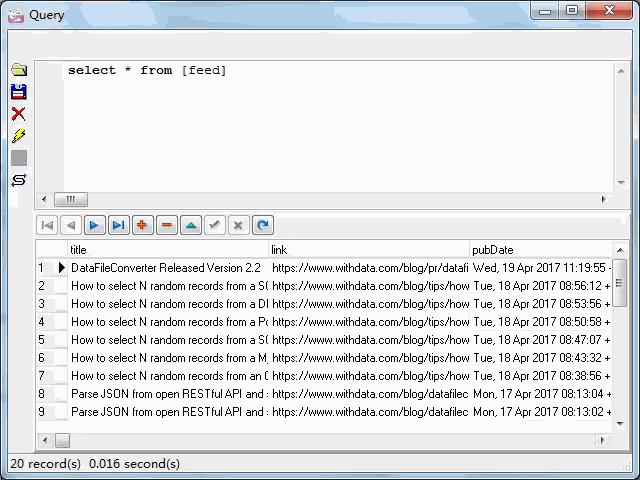Select 'Tue, 18 Apr 2017 08:53:56' date cell
640x480 pixels.
[x=541, y=304]
